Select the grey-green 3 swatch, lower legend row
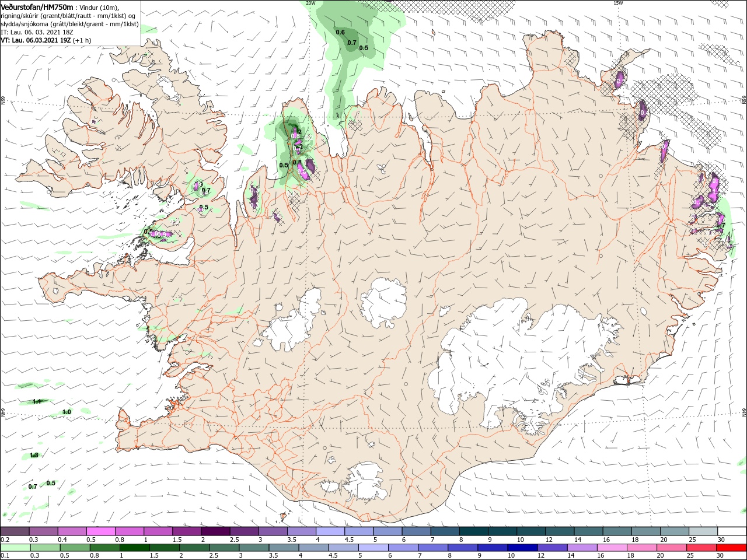The image size is (747, 560). pos(254,548)
